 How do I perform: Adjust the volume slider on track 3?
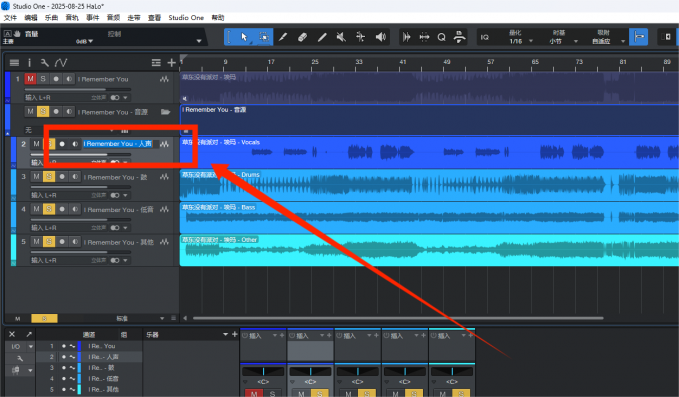[x=81, y=187]
